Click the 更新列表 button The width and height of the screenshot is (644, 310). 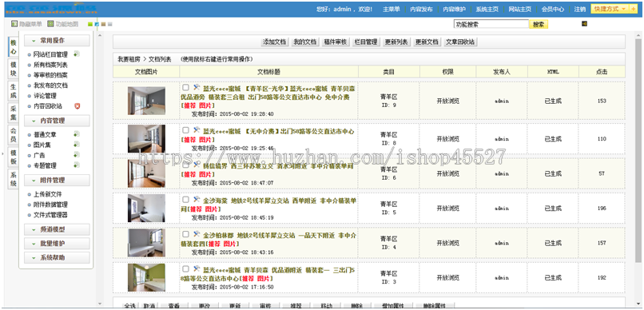coord(396,42)
